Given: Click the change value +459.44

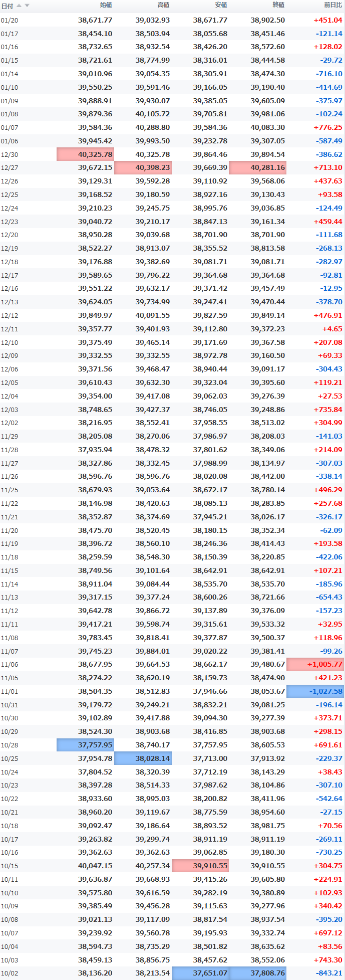Looking at the screenshot, I should coord(328,222).
